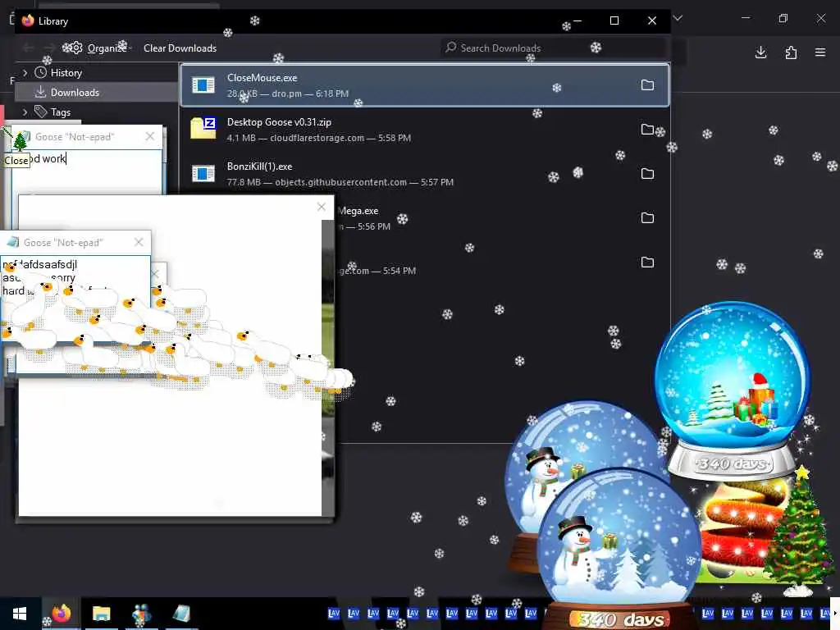Viewport: 840px width, 630px height.
Task: Open Firefox list all tabs chevron
Action: click(678, 18)
